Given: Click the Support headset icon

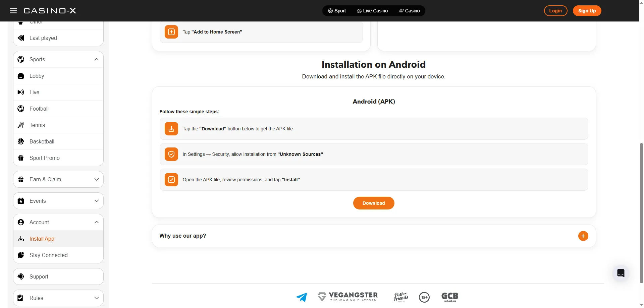Looking at the screenshot, I should tap(21, 276).
